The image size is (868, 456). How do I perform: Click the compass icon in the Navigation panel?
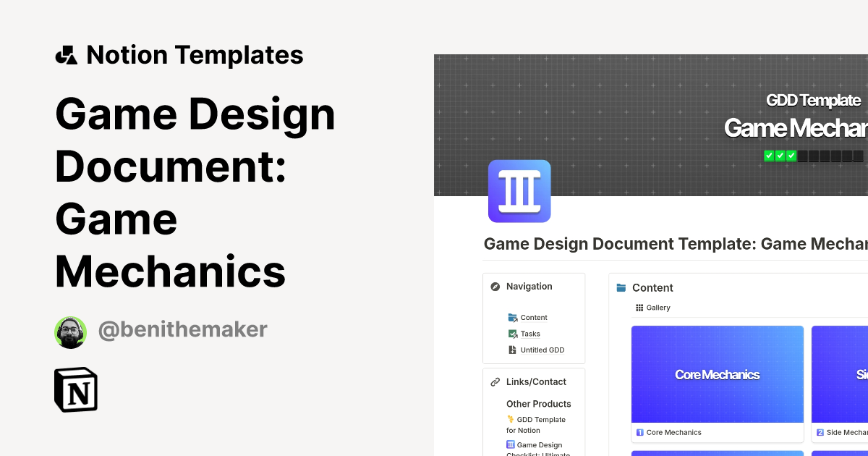(495, 287)
